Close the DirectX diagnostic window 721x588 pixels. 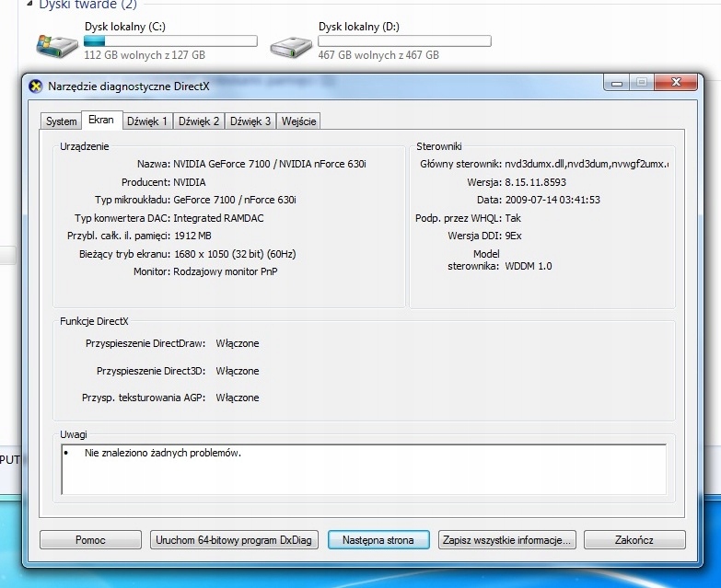pyautogui.click(x=676, y=83)
